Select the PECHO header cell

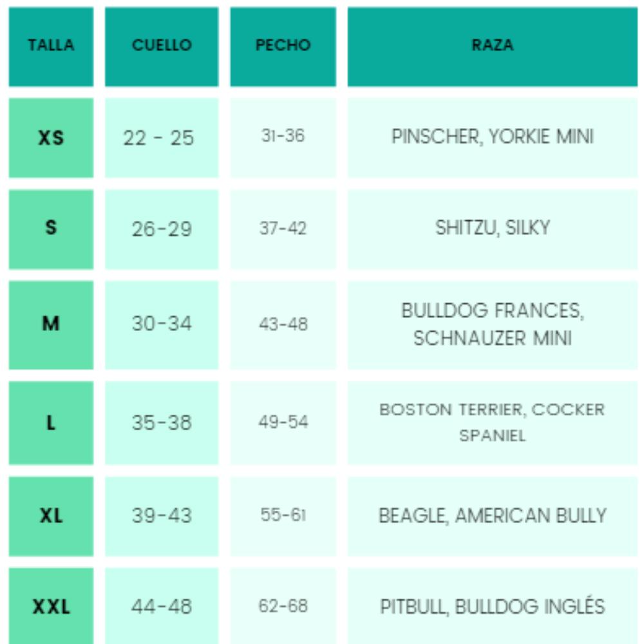(283, 47)
